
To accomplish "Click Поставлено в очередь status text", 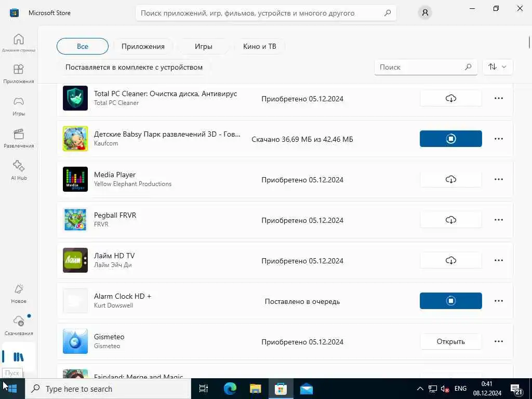I will (x=302, y=301).
